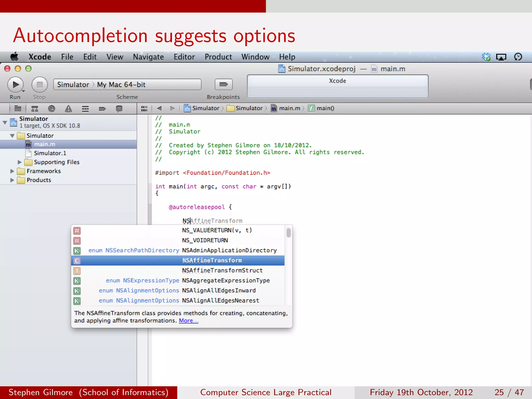Select main.m in the project navigator
The width and height of the screenshot is (532, 399).
point(68,144)
